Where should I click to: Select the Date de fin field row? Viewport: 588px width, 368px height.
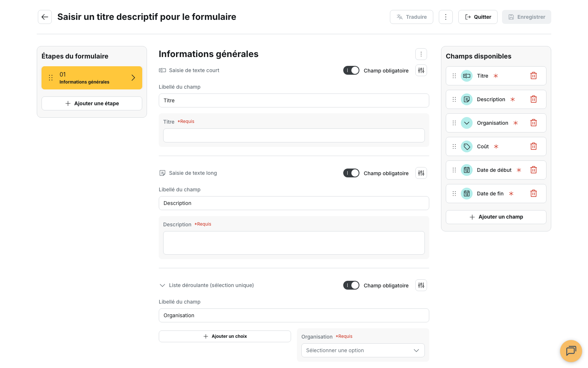pos(496,194)
